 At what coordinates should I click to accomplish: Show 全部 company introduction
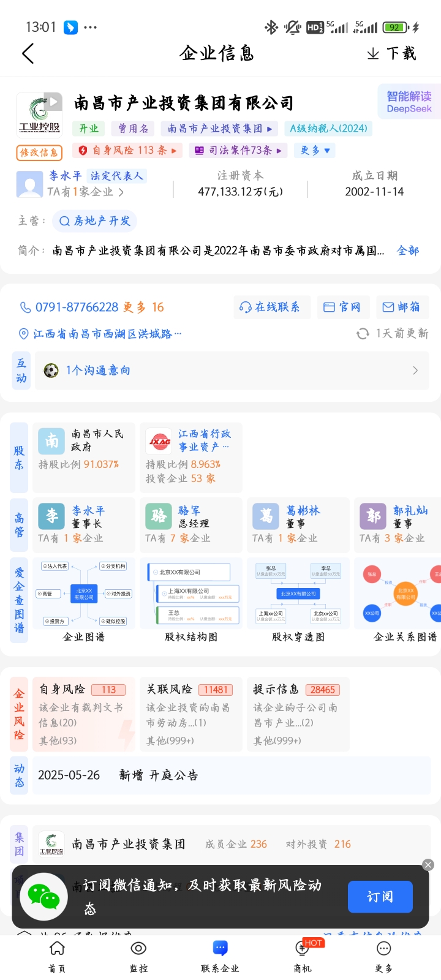click(408, 251)
